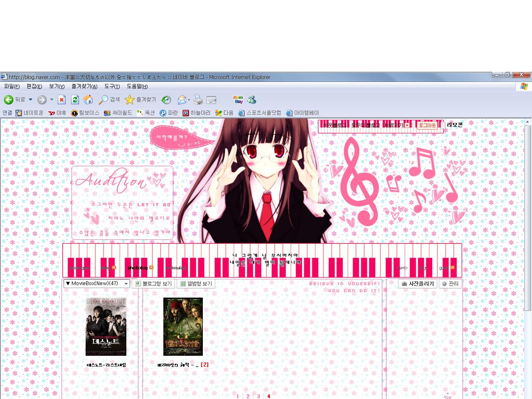Switch to the prologue blog tab
Image resolution: width=532 pixels, height=399 pixels.
click(79, 268)
